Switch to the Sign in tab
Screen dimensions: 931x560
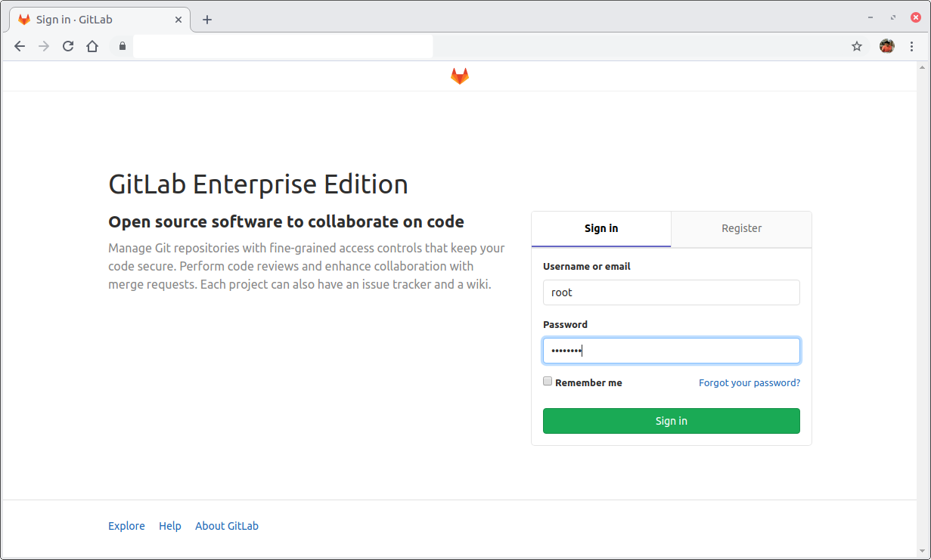pos(601,228)
